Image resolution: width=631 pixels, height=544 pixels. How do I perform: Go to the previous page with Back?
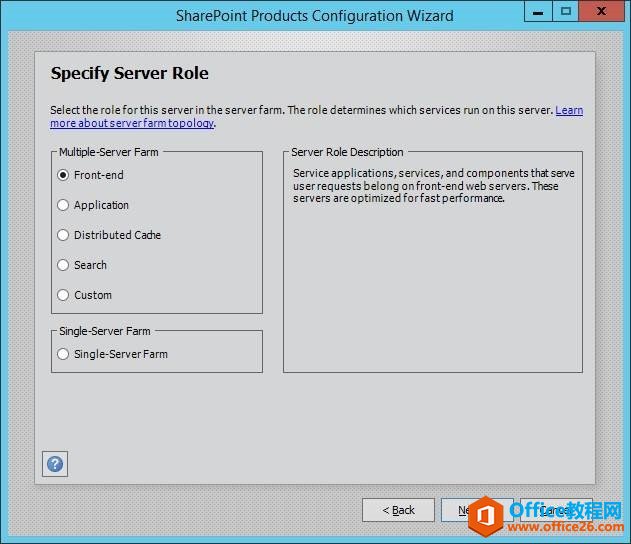(x=398, y=510)
